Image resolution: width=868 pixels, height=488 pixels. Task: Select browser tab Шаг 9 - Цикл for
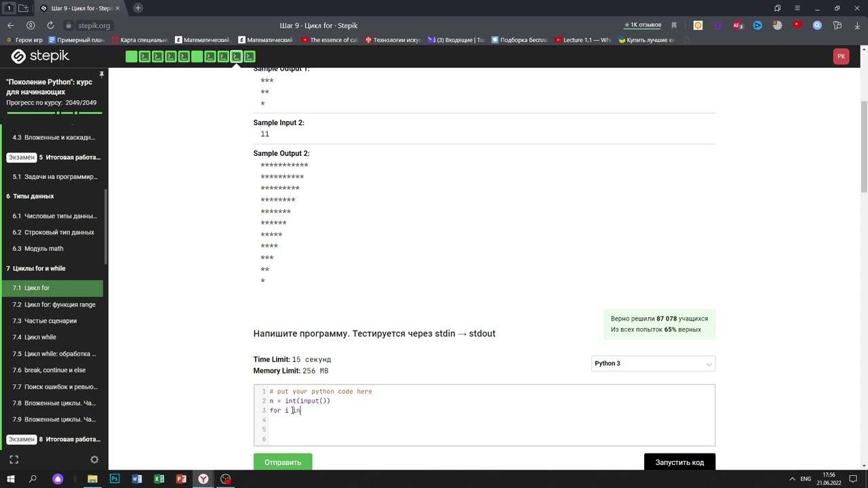(x=79, y=8)
